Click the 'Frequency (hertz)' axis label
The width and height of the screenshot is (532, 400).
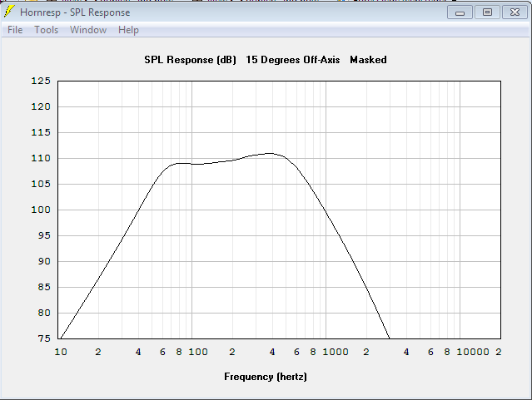point(266,377)
